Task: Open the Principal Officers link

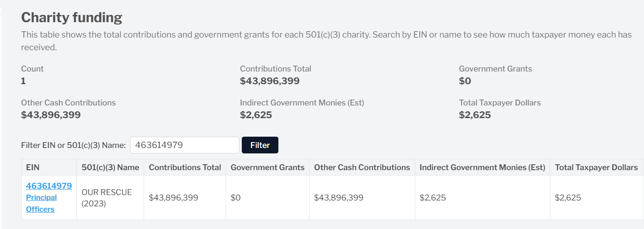Action: point(41,203)
